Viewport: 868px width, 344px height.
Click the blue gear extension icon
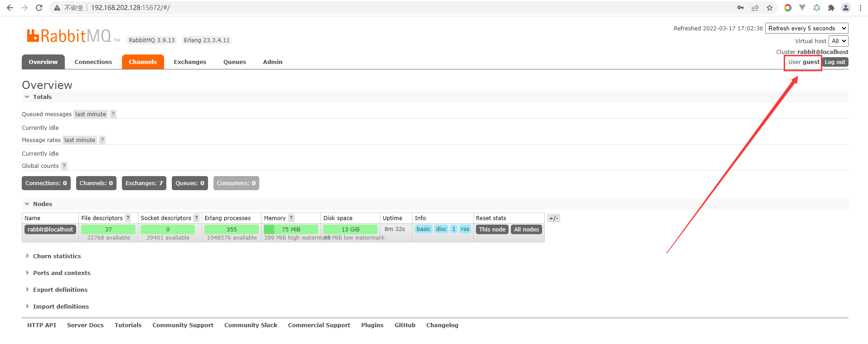tap(817, 8)
